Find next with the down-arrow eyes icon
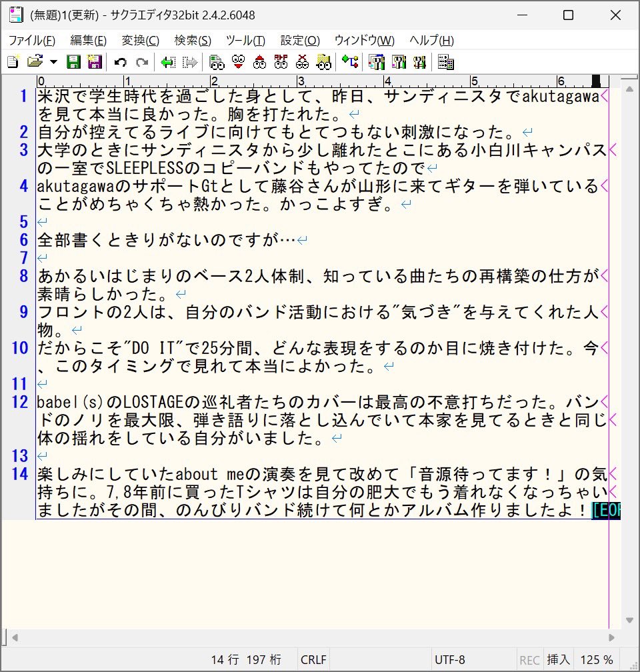The height and width of the screenshot is (672, 640). pyautogui.click(x=239, y=62)
